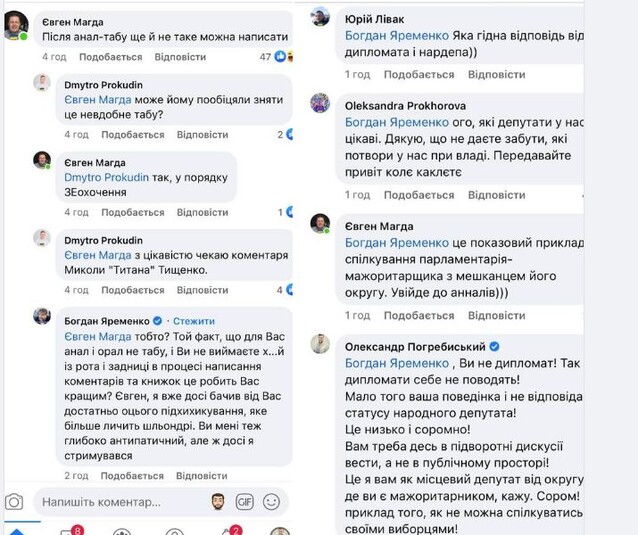Click Євген Магда's top profile avatar
Image resolution: width=638 pixels, height=535 pixels.
[x=15, y=24]
